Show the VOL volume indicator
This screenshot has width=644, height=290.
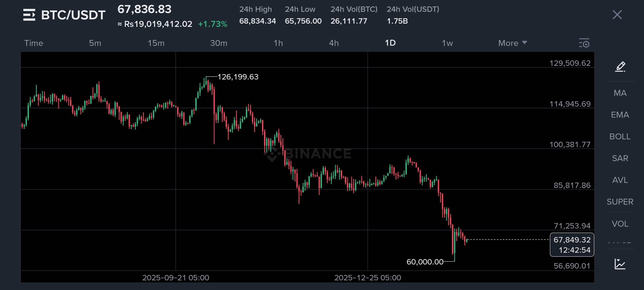point(620,224)
